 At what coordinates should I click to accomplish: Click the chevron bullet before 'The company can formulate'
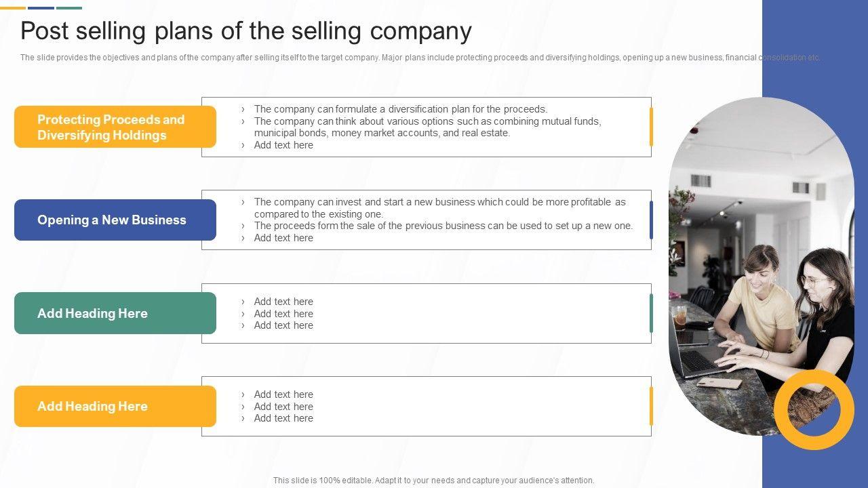coord(243,109)
